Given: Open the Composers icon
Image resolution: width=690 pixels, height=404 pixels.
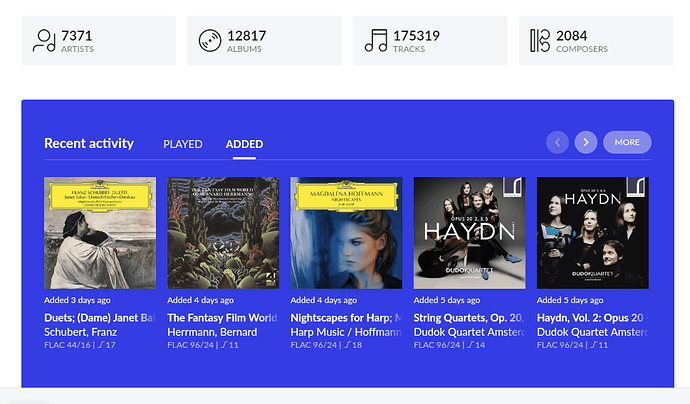Looking at the screenshot, I should click(540, 40).
